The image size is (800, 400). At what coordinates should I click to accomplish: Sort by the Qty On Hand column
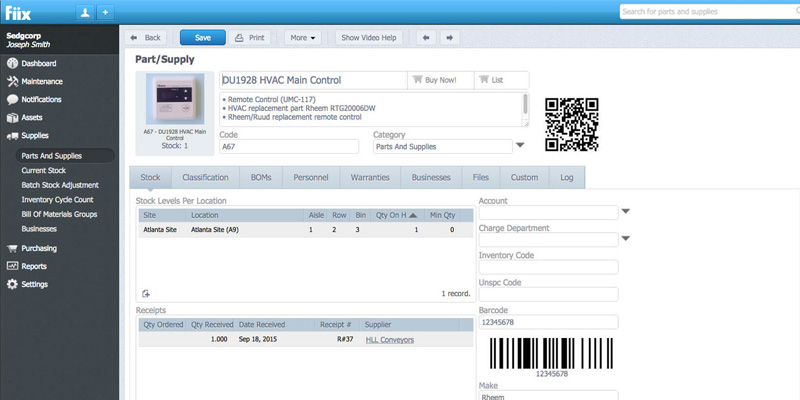pos(396,215)
